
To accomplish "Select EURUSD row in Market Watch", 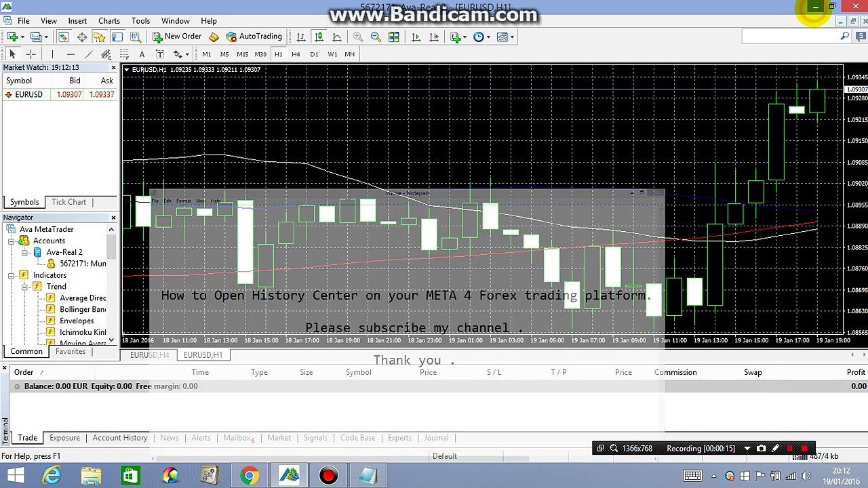I will point(59,95).
